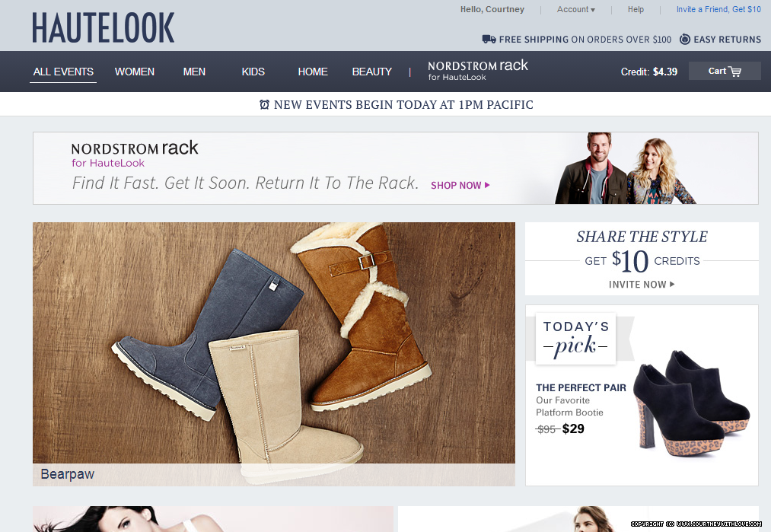Open the Account dropdown menu

[x=576, y=9]
